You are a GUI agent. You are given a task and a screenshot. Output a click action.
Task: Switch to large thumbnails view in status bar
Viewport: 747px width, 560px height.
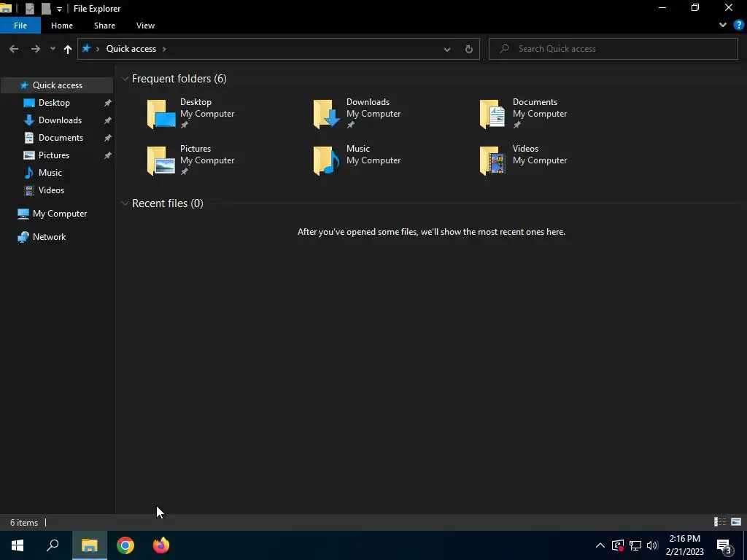(736, 522)
